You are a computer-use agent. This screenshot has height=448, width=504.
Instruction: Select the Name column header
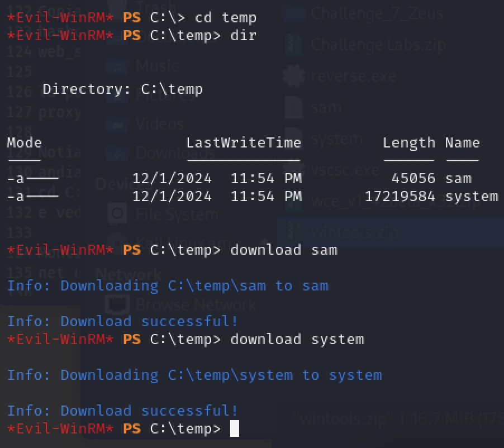[x=462, y=142]
